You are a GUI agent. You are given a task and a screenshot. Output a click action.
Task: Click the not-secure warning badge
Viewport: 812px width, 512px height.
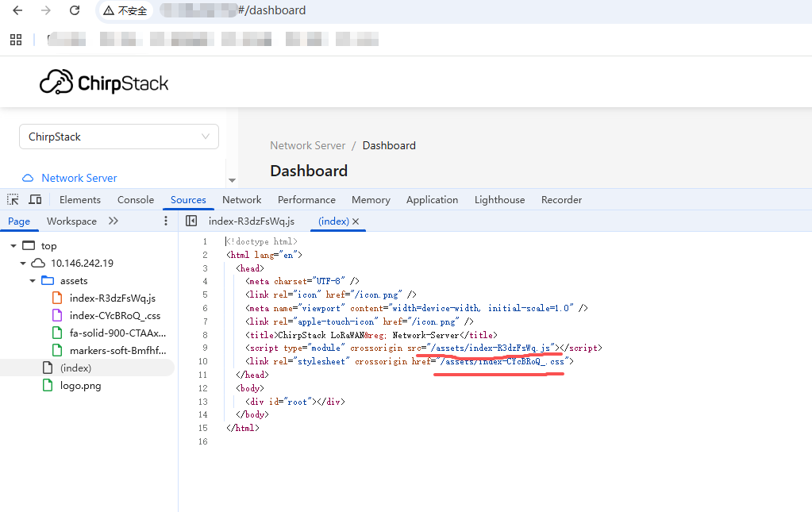pyautogui.click(x=125, y=10)
